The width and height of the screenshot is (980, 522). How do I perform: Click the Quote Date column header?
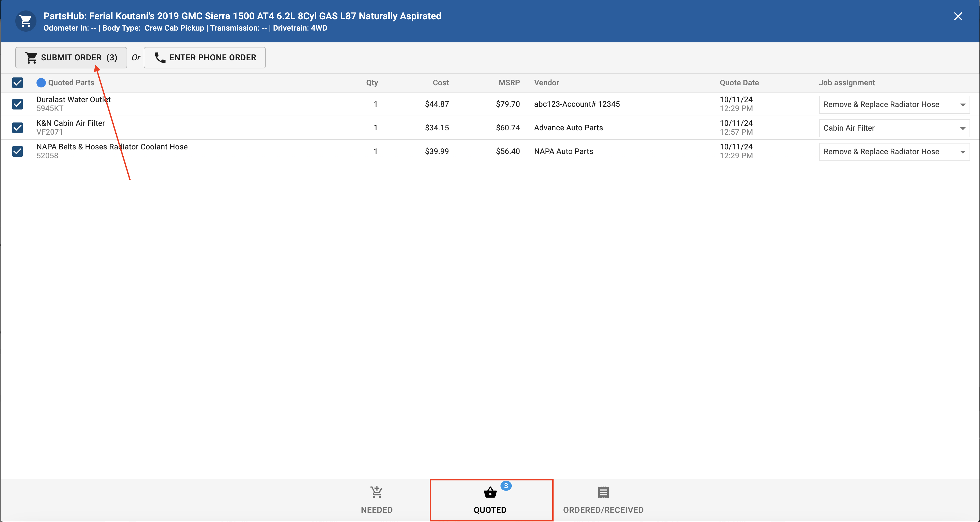click(x=739, y=83)
